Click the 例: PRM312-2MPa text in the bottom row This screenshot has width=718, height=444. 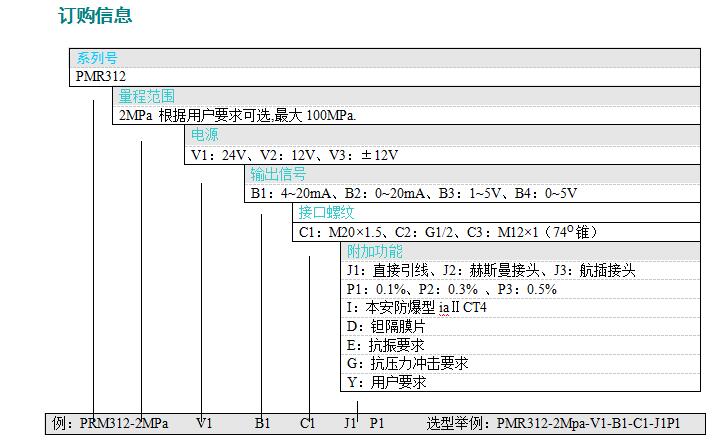click(108, 423)
